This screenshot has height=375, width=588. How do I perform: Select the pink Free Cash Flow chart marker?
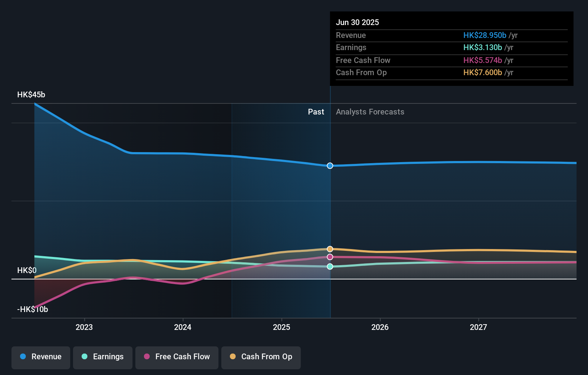point(329,257)
